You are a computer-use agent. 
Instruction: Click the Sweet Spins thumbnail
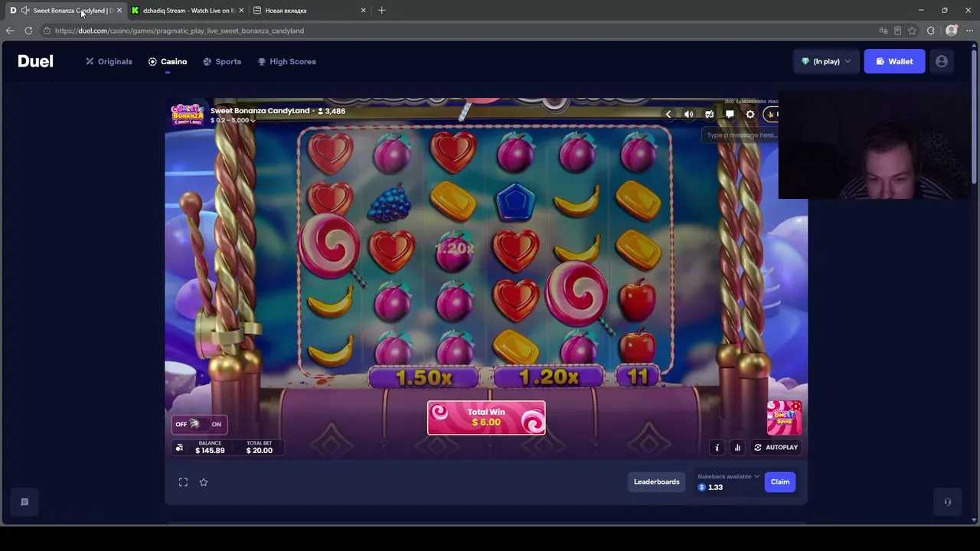point(784,417)
